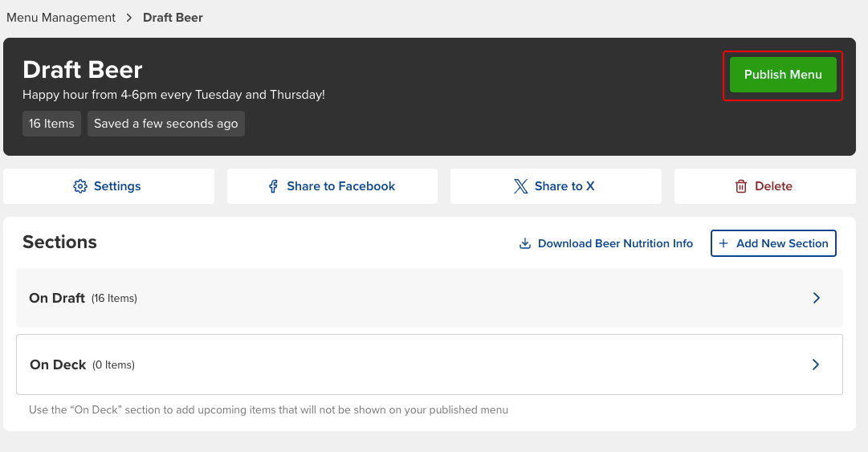Expand the On Deck section chevron
This screenshot has height=452, width=868.
816,364
